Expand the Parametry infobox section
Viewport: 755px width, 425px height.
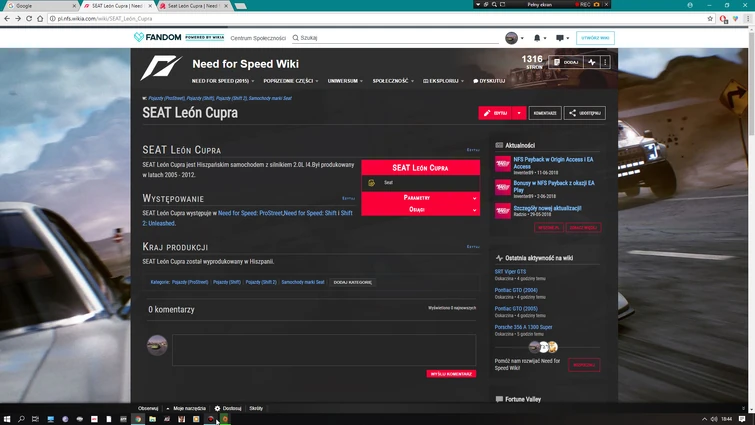tap(420, 198)
